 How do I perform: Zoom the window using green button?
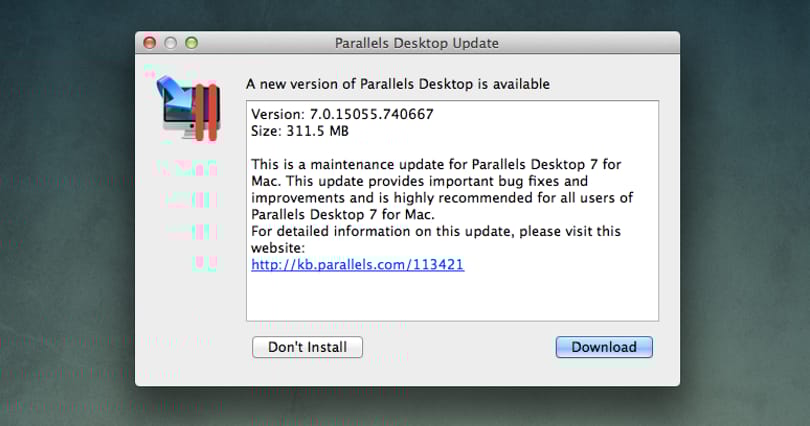191,43
